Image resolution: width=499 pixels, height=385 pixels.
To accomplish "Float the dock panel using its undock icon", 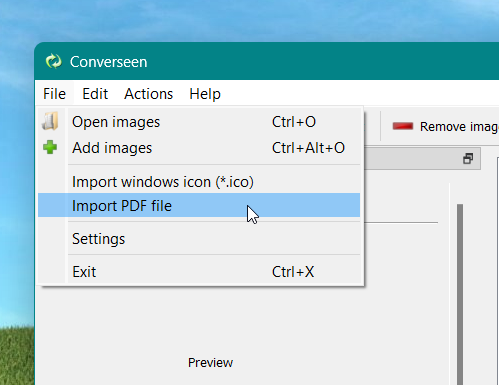I will [468, 159].
